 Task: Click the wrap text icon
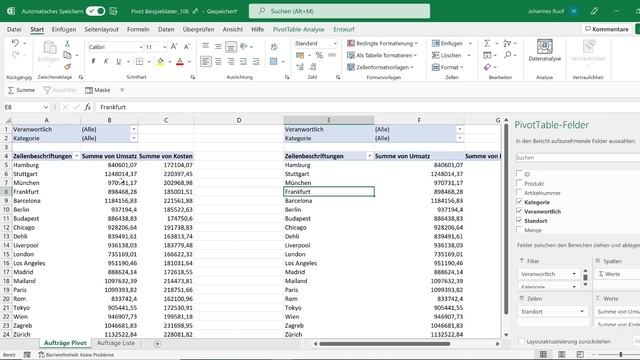(x=274, y=47)
